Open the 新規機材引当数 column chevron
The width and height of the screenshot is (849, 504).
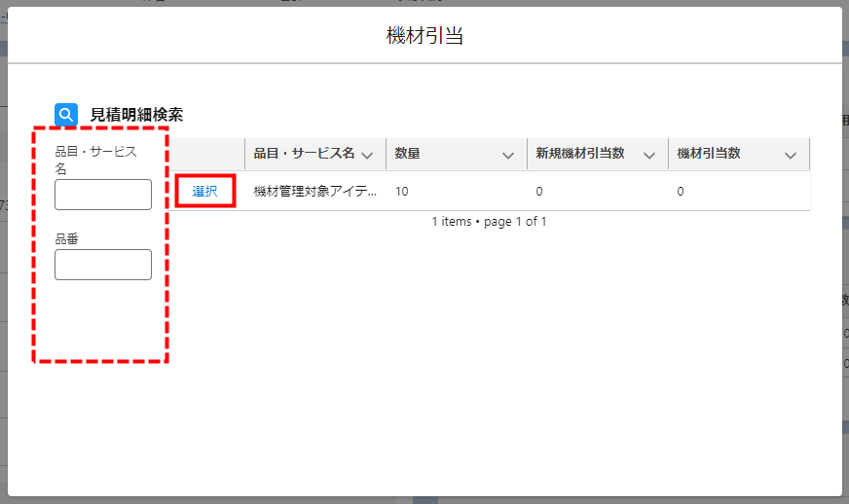[649, 155]
